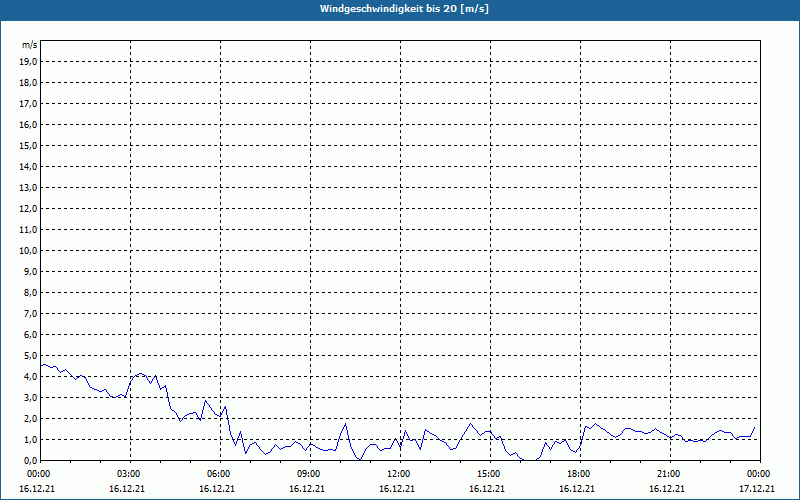
Task: Choose the "9,0" y-axis value
Action: click(30, 271)
